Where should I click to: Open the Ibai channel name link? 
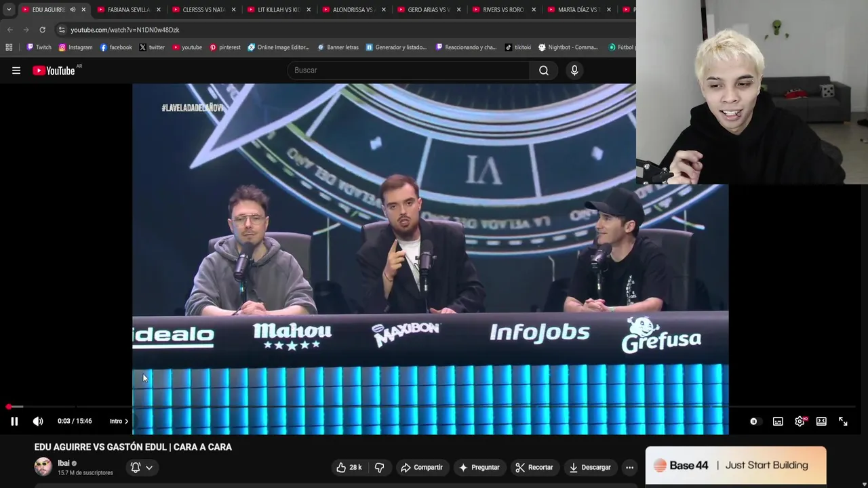pyautogui.click(x=64, y=463)
